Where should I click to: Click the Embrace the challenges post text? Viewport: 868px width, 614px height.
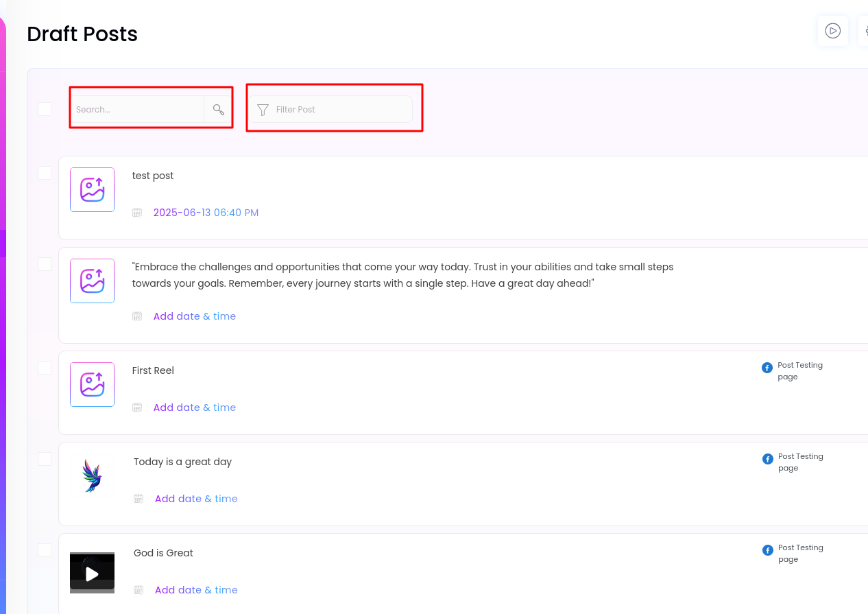[403, 275]
